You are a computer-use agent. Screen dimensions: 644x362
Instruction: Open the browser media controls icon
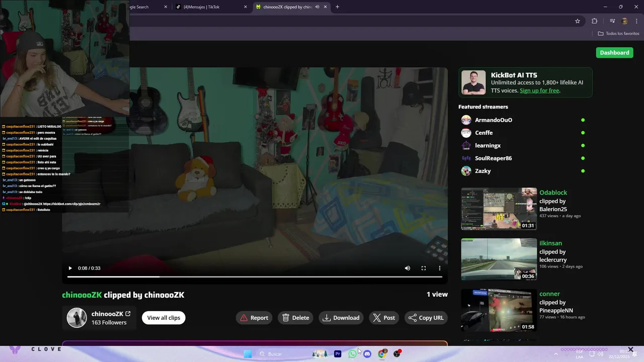(612, 21)
